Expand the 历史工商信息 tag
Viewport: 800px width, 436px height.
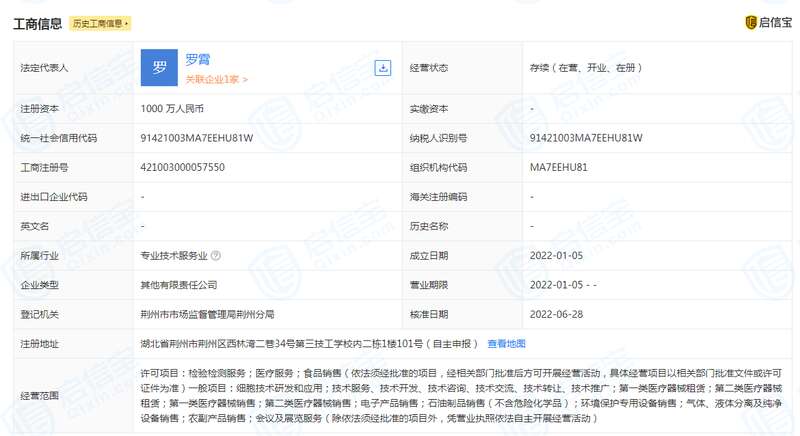click(101, 22)
